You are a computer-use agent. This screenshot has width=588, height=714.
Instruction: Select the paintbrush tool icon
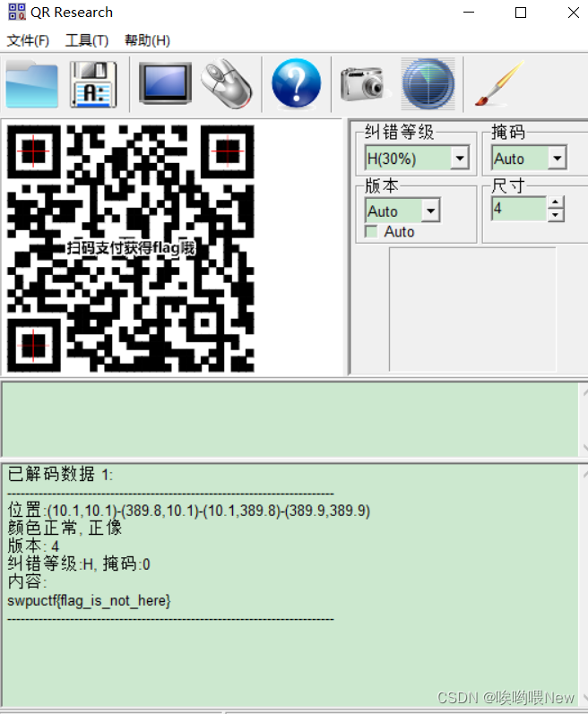(x=499, y=84)
